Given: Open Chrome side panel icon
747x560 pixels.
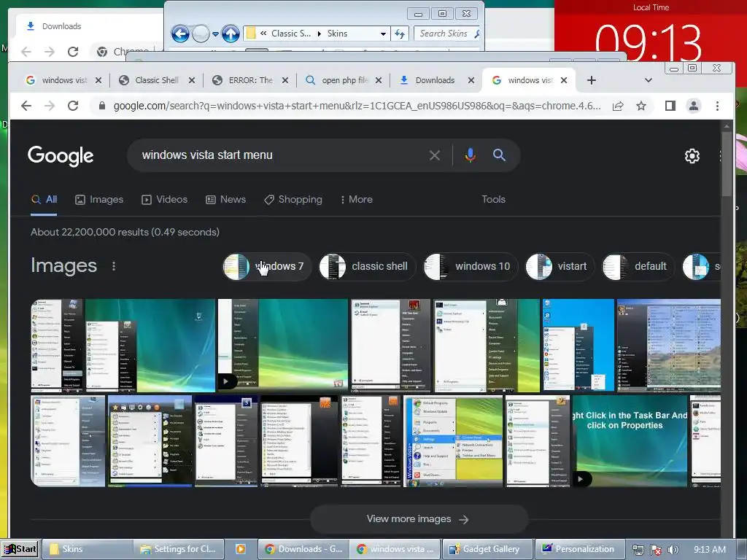Looking at the screenshot, I should (670, 106).
